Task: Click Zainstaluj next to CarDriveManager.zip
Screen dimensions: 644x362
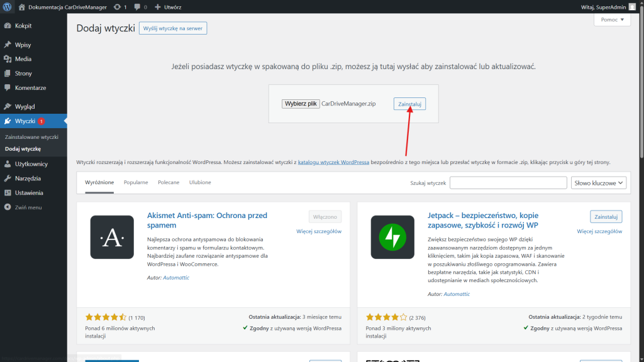Action: click(409, 104)
